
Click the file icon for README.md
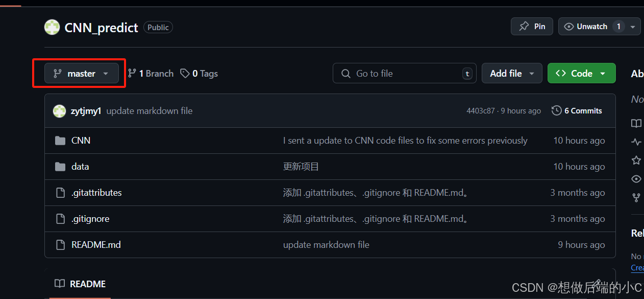click(60, 245)
